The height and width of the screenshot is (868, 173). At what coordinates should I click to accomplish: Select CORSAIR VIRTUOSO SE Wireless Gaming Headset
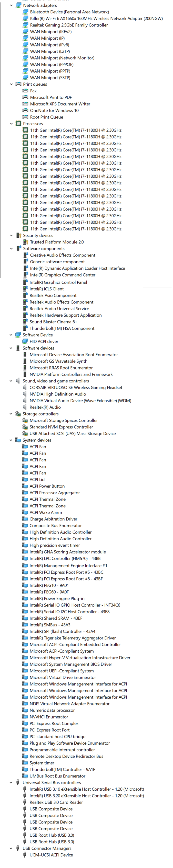pyautogui.click(x=76, y=388)
